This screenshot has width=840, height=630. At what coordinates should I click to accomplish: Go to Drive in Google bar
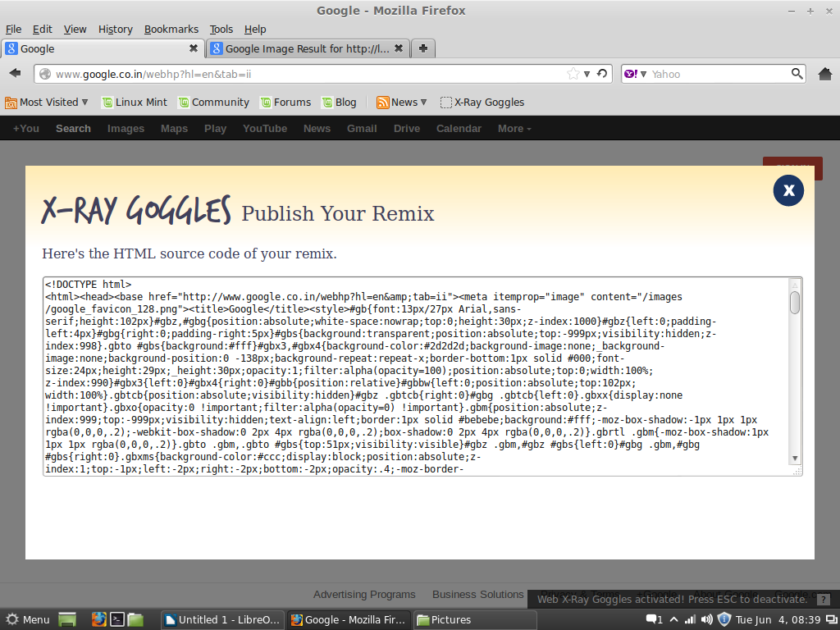tap(407, 129)
